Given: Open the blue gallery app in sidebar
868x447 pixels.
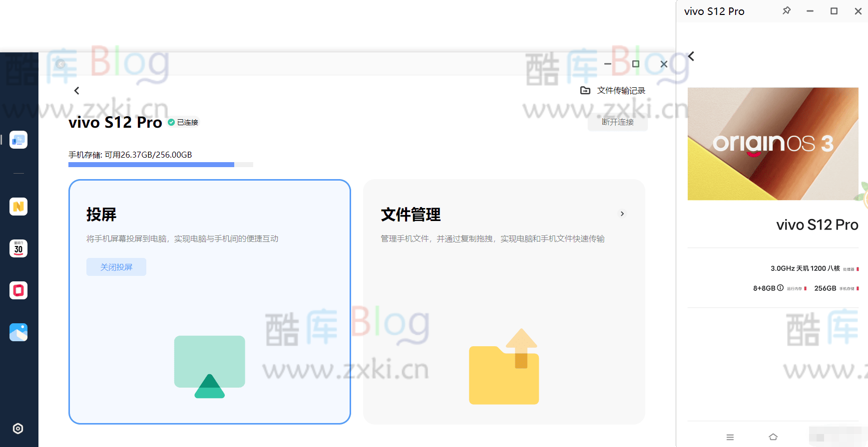Looking at the screenshot, I should click(x=18, y=332).
